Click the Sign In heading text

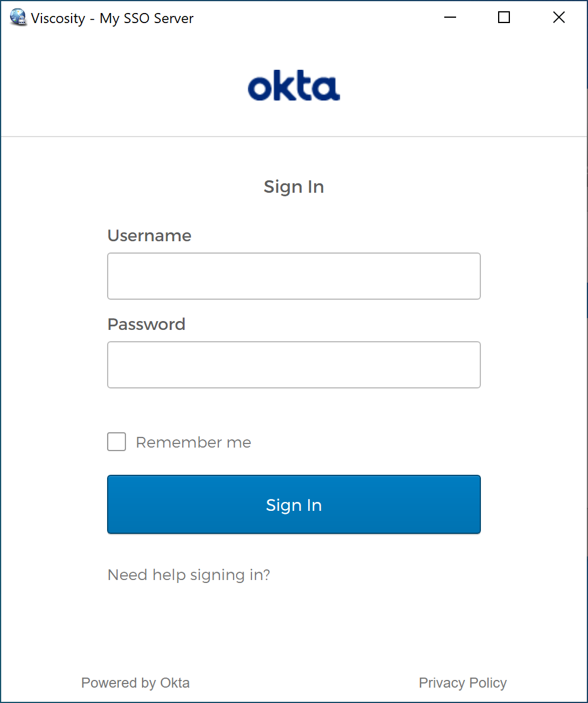pyautogui.click(x=294, y=187)
